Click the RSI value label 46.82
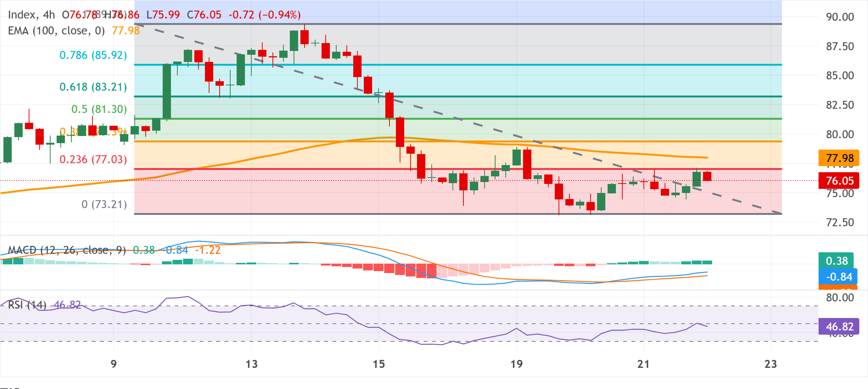 (839, 326)
